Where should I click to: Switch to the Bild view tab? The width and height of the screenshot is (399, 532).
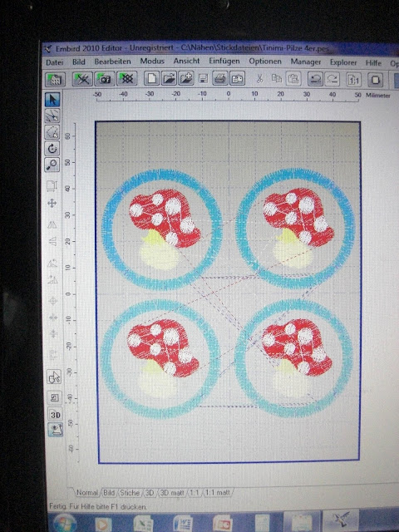[x=109, y=492]
